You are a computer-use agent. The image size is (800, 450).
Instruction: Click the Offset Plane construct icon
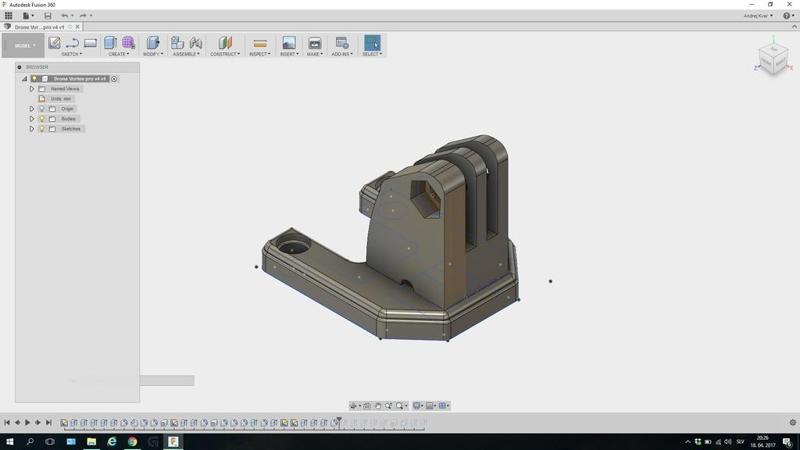pos(225,43)
